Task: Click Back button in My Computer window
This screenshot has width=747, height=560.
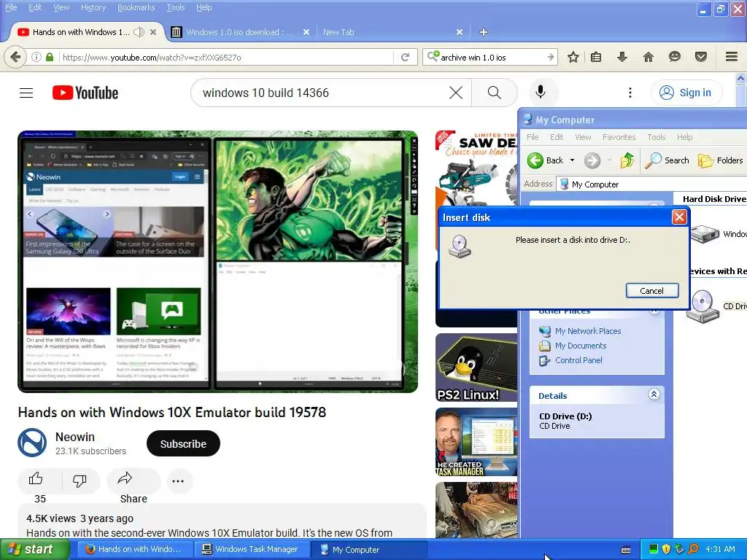Action: coord(546,160)
